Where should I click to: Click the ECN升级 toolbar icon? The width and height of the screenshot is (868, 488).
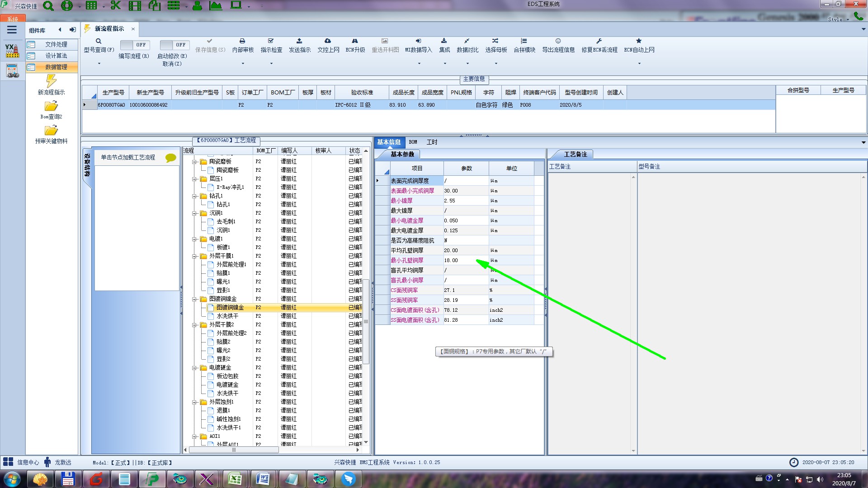click(355, 41)
